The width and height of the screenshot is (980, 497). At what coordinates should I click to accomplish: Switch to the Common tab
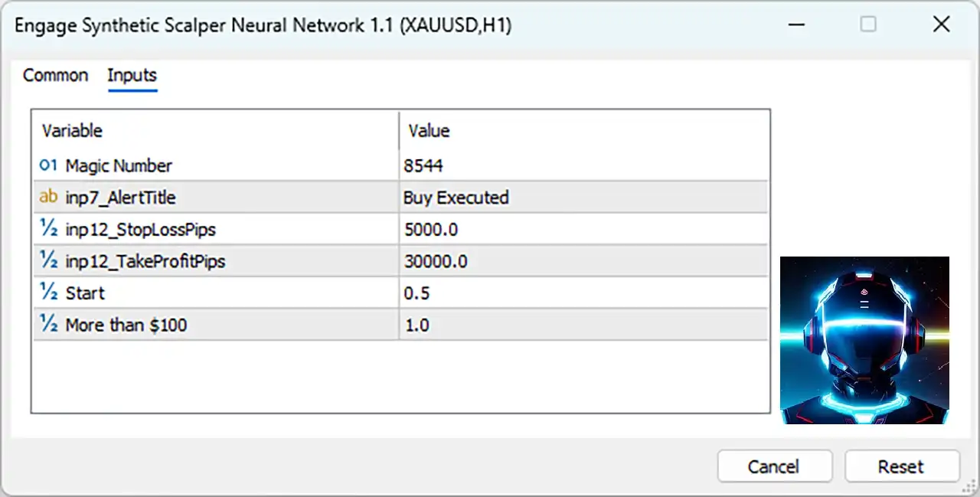tap(55, 75)
